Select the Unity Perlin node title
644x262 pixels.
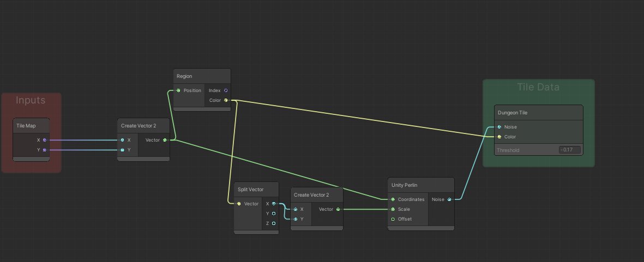pos(405,185)
